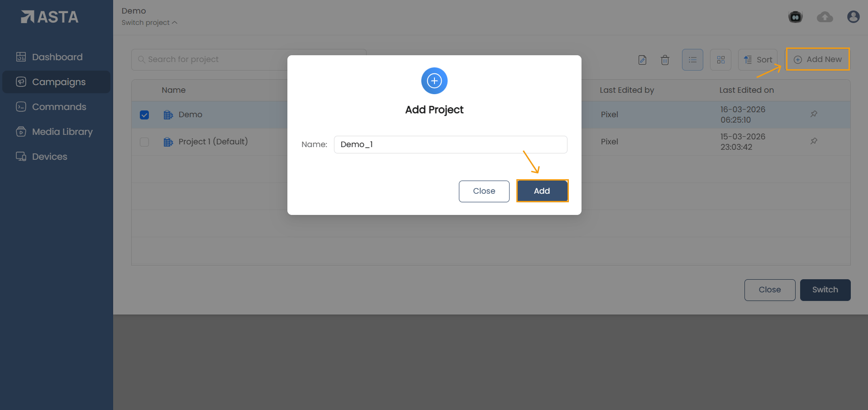Go to Dashboard in sidebar
The image size is (868, 410).
tap(57, 57)
